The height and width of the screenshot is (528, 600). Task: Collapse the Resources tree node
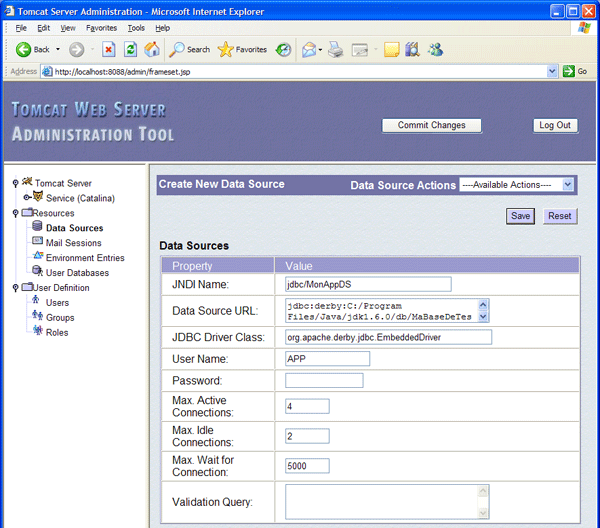point(15,213)
